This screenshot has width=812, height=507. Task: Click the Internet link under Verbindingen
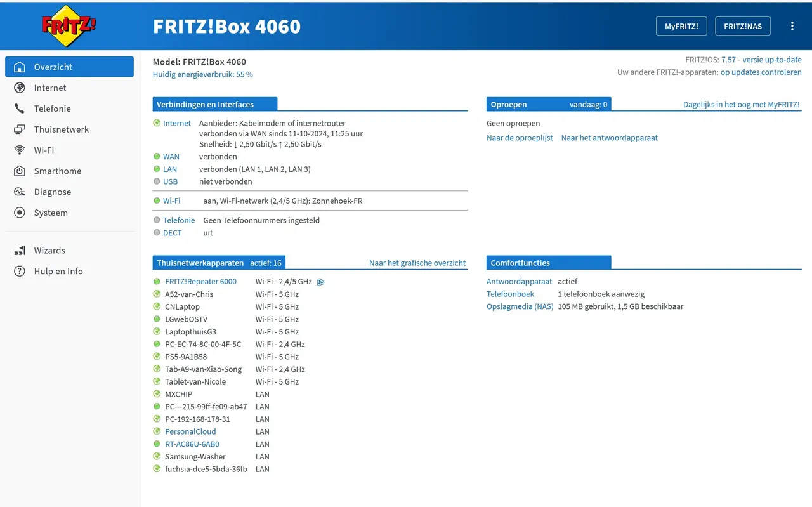click(x=177, y=123)
